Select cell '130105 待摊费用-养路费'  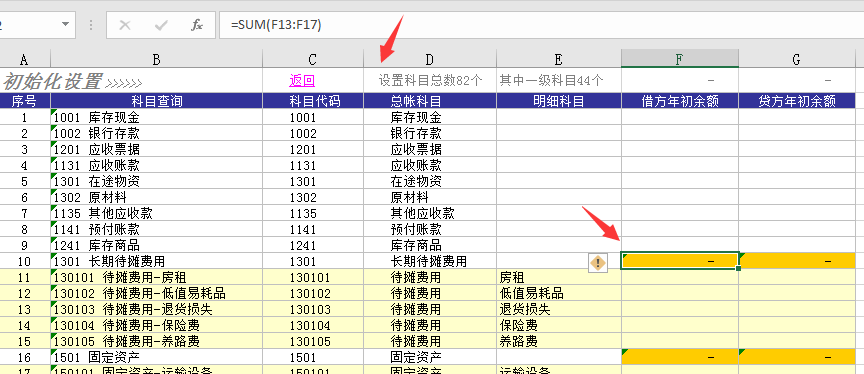[x=156, y=341]
